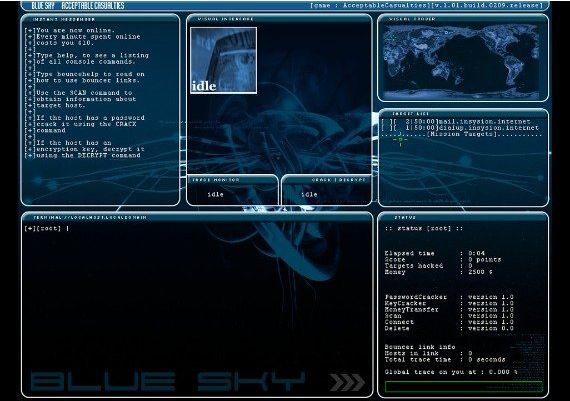Click the Targets hacked line
570x401 pixels.
tap(428, 266)
